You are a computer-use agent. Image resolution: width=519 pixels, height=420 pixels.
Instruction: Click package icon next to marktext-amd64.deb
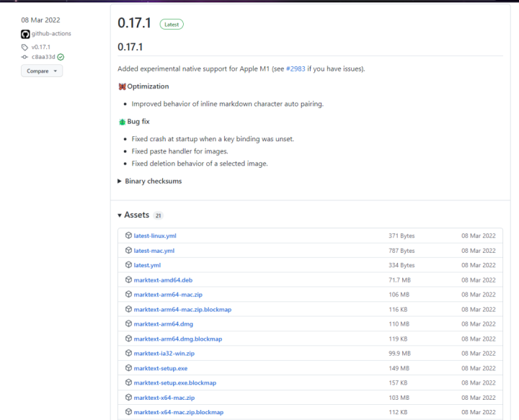click(x=128, y=280)
